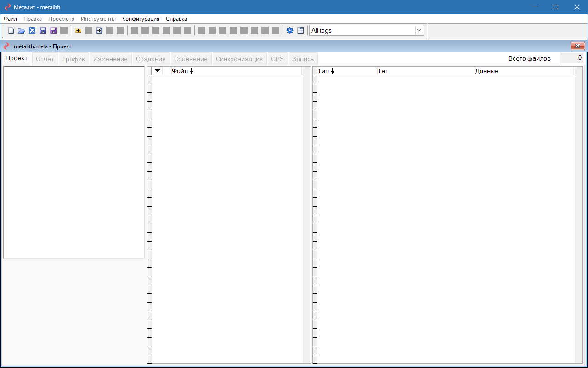This screenshot has width=588, height=368.
Task: Click the list window icon beside gear
Action: (x=300, y=30)
